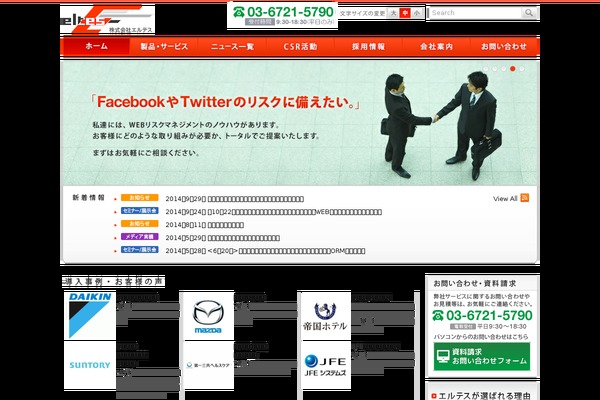
Task: Open the CSR活動 tab
Action: tap(300, 46)
